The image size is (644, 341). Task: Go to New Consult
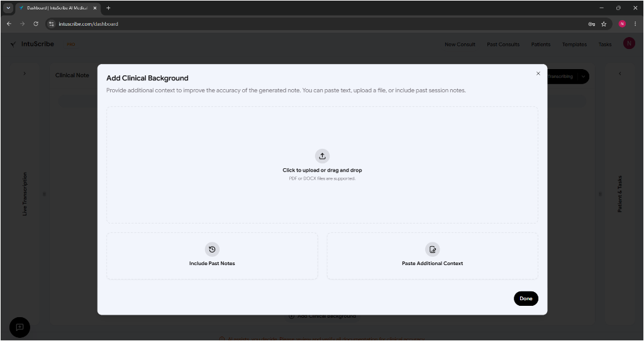(460, 45)
